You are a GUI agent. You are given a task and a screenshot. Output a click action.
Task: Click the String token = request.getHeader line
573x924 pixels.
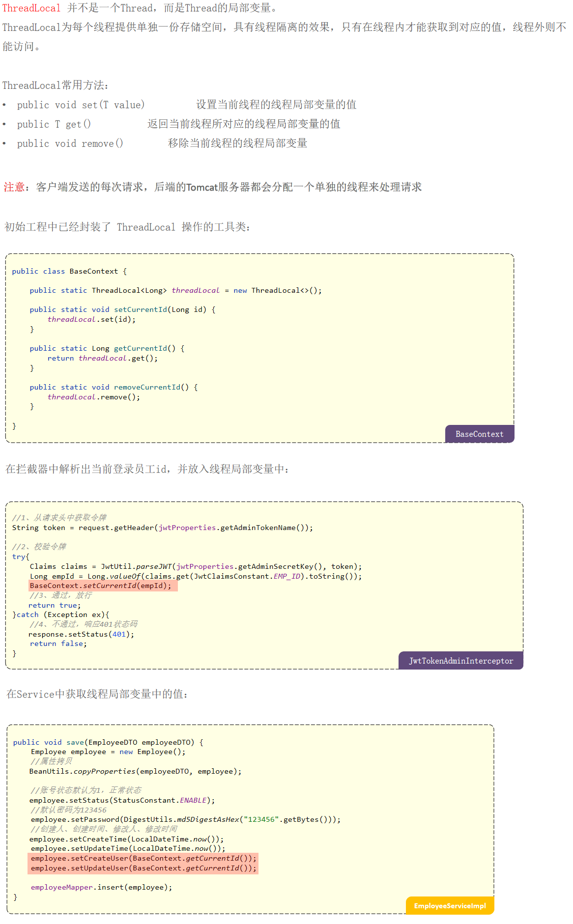pos(162,528)
